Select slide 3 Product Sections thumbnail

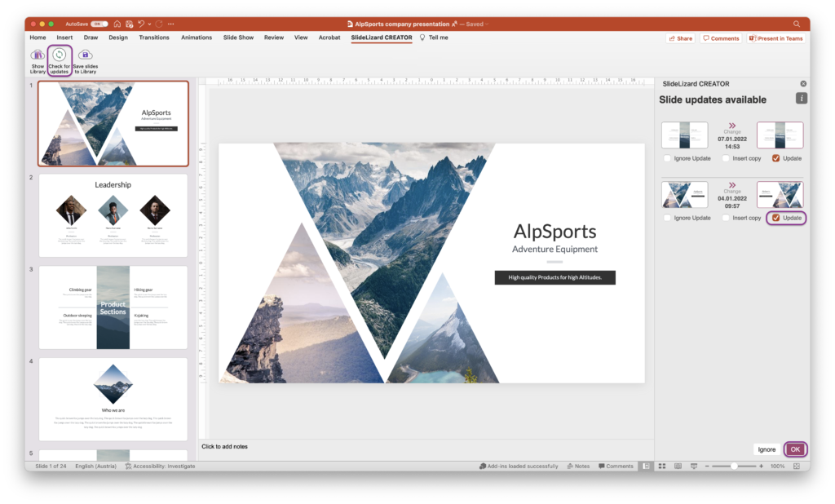coord(113,307)
